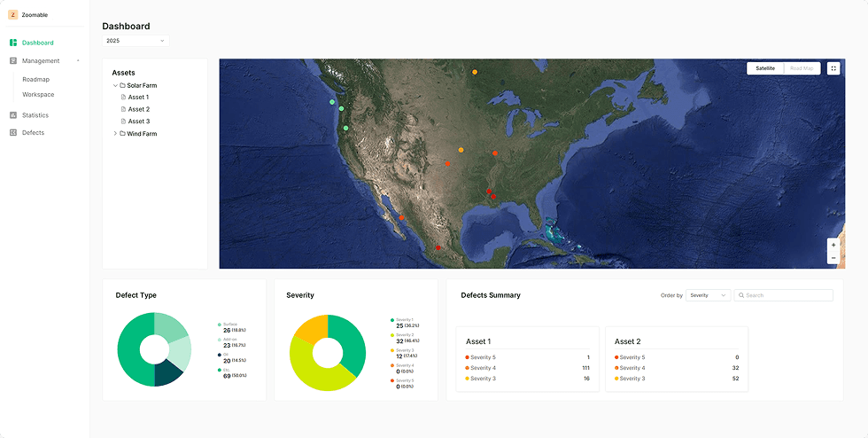Click the Solar Farm folder icon
The width and height of the screenshot is (868, 438).
coord(122,86)
